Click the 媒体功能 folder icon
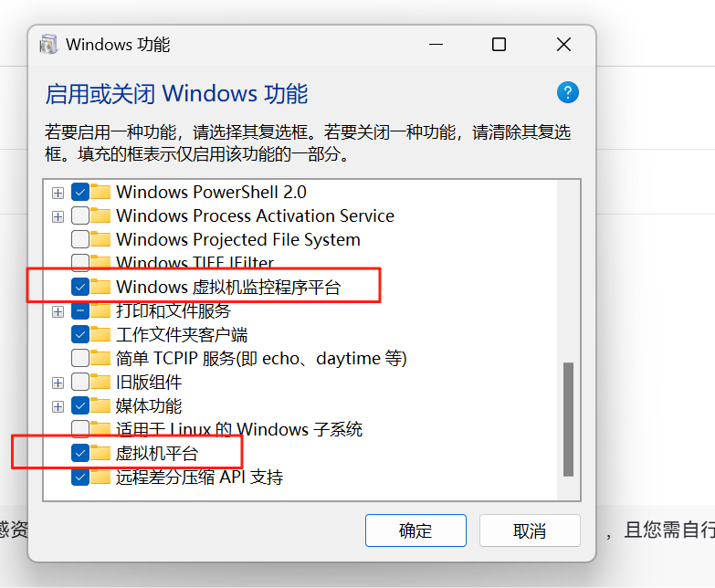 click(x=100, y=405)
